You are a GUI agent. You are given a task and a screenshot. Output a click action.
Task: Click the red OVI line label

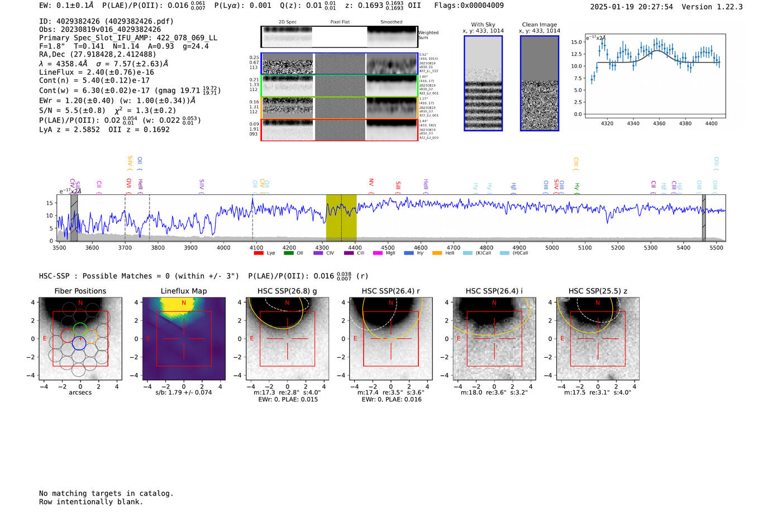coord(128,186)
